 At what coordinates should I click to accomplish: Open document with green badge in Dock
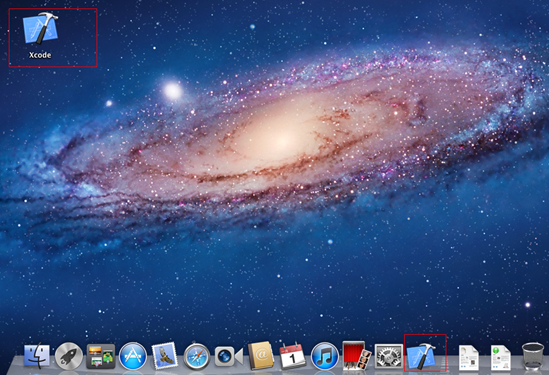[x=501, y=357]
